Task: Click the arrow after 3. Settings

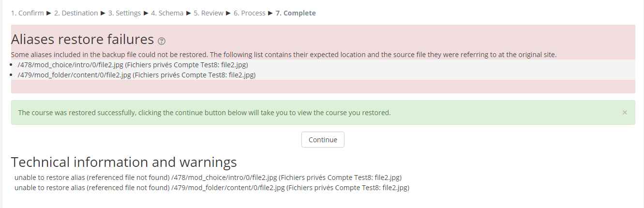Action: point(146,13)
